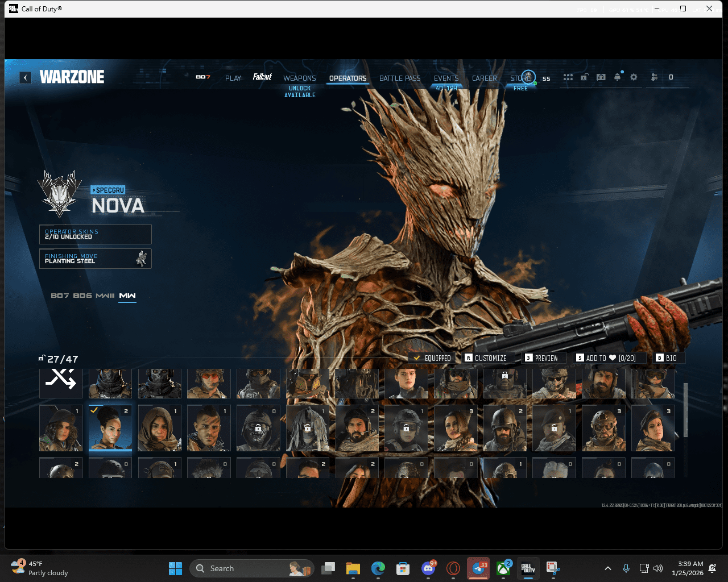Expand the Operator Skins 2/10 Unlocked panel

(96, 234)
